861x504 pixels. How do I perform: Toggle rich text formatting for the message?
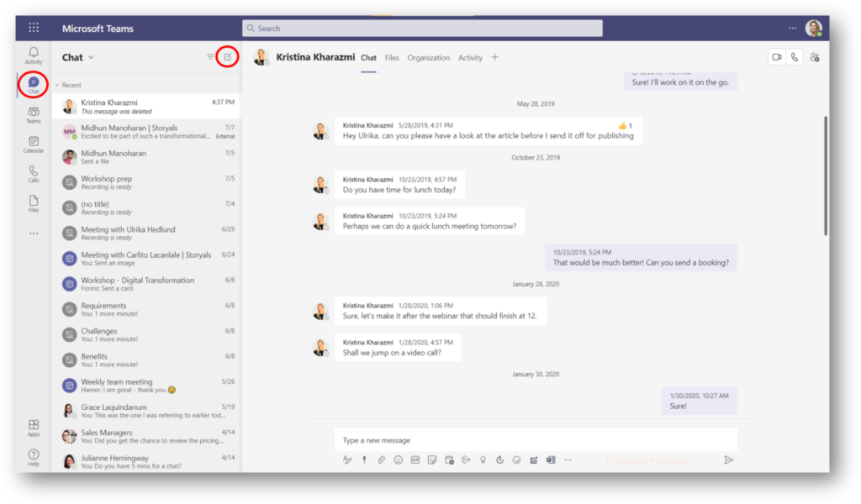pyautogui.click(x=347, y=459)
